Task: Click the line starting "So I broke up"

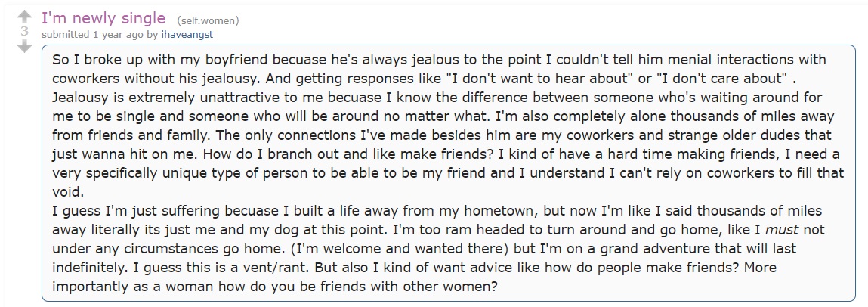Action: pyautogui.click(x=439, y=59)
